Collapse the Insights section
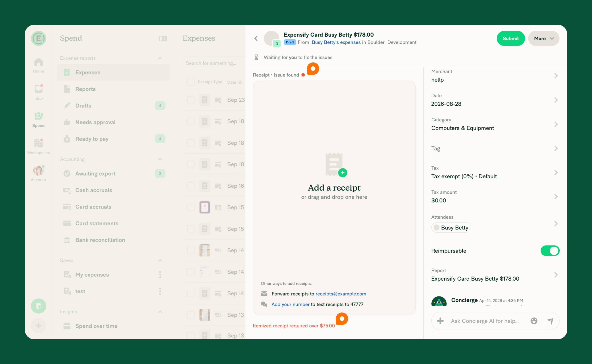 coord(160,312)
